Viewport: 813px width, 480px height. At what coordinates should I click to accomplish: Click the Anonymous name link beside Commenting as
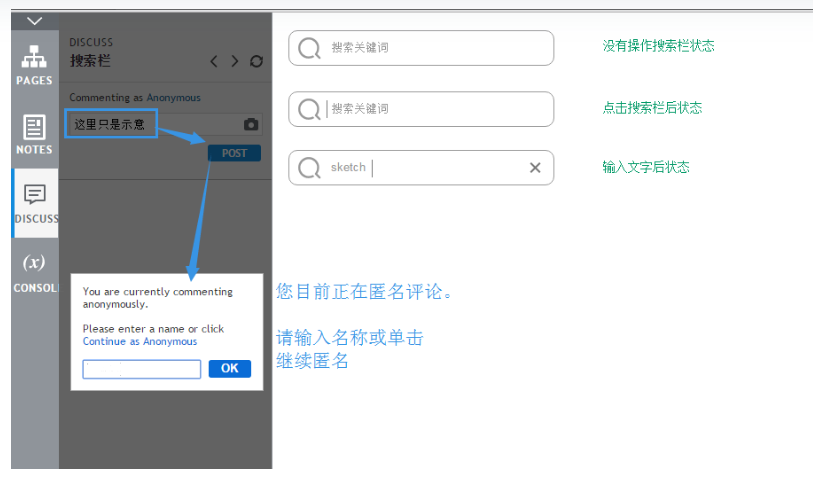point(174,98)
